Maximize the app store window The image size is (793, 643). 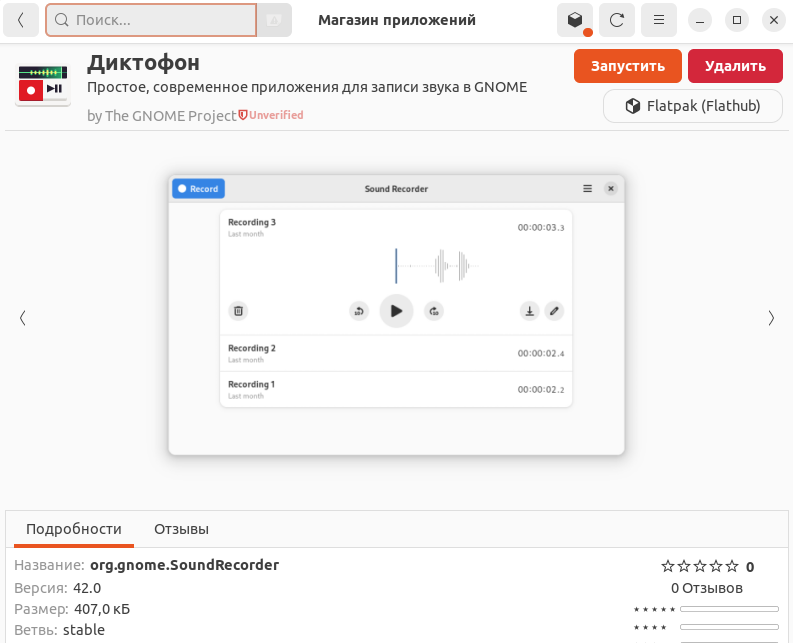pyautogui.click(x=737, y=20)
